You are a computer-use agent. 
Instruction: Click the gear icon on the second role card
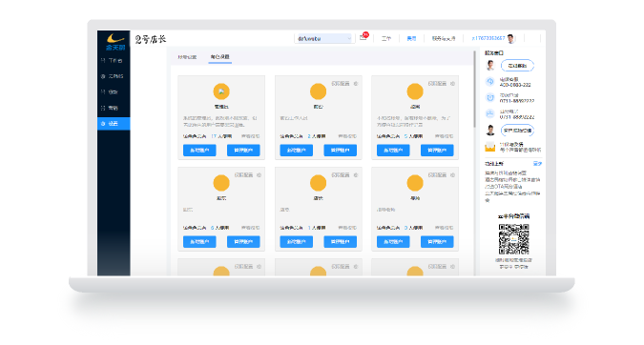(356, 84)
